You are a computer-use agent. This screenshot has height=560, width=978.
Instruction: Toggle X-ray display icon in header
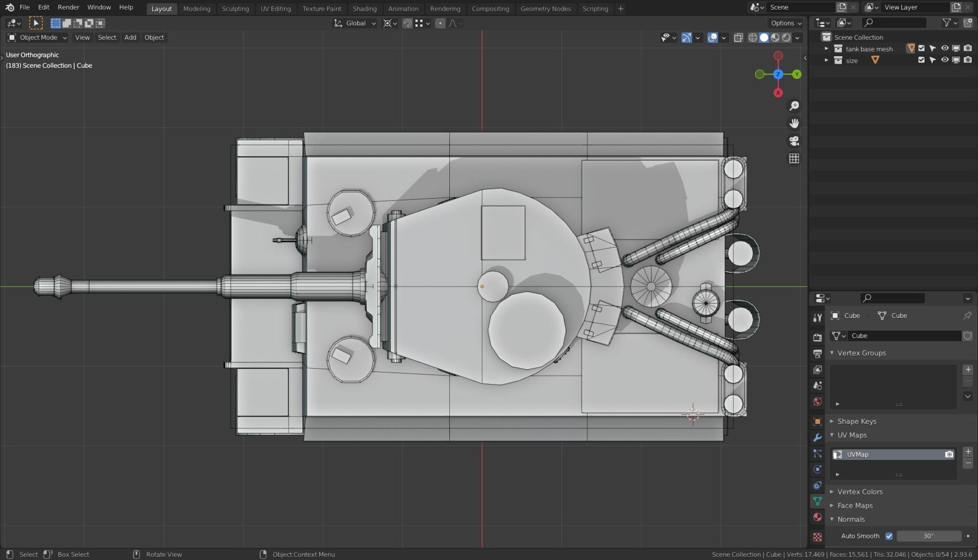(x=738, y=38)
